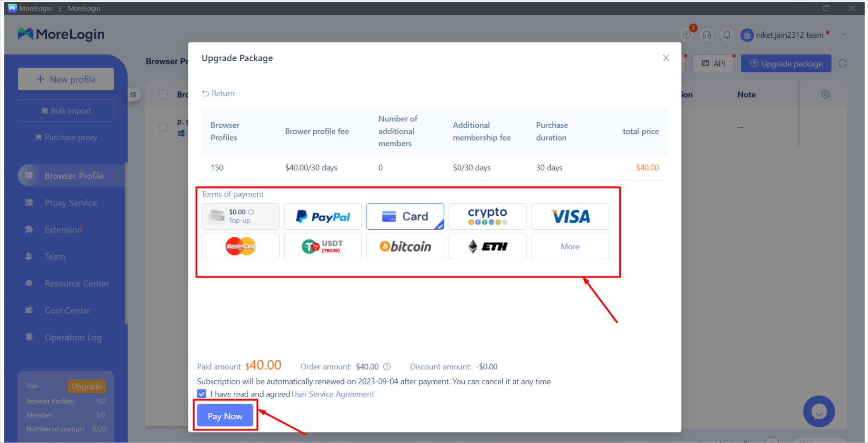868x443 pixels.
Task: Close the Upgrade Package dialog
Action: coord(666,58)
